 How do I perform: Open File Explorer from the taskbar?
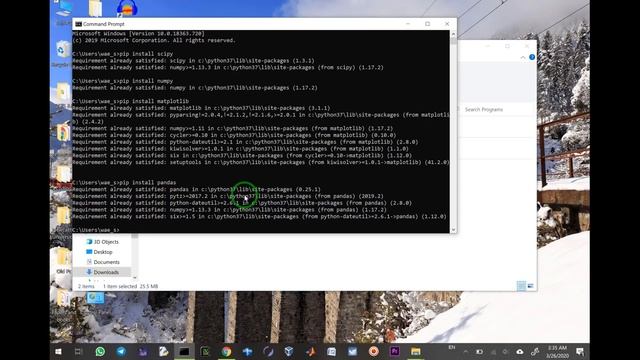416,351
